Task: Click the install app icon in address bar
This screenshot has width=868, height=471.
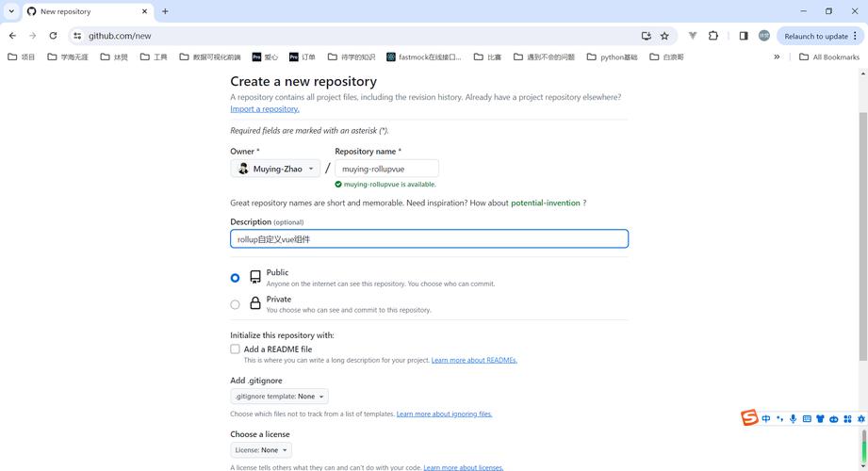Action: point(646,36)
